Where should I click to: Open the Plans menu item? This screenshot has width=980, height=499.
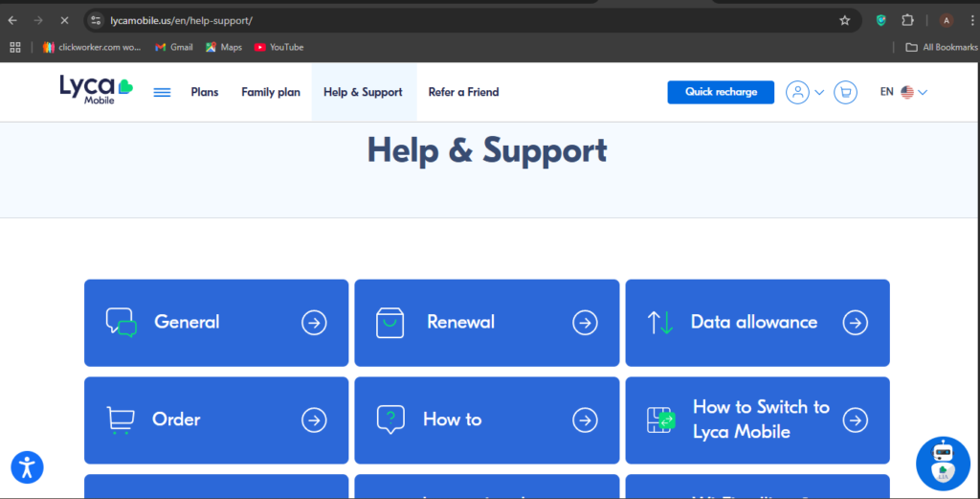pos(205,92)
